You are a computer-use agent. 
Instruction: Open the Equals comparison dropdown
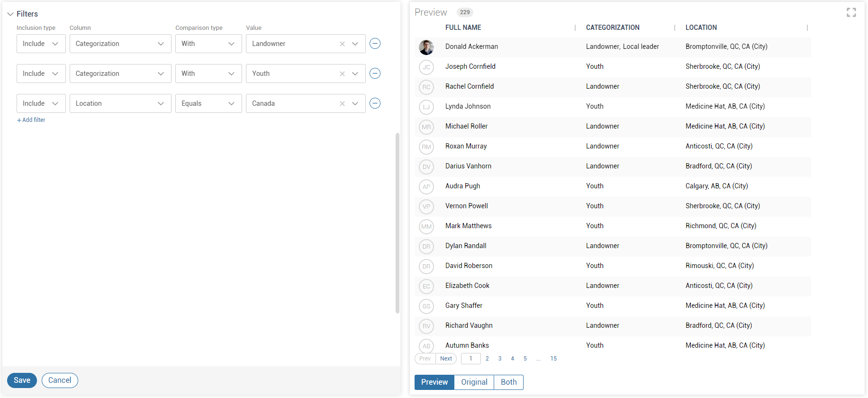tap(208, 103)
